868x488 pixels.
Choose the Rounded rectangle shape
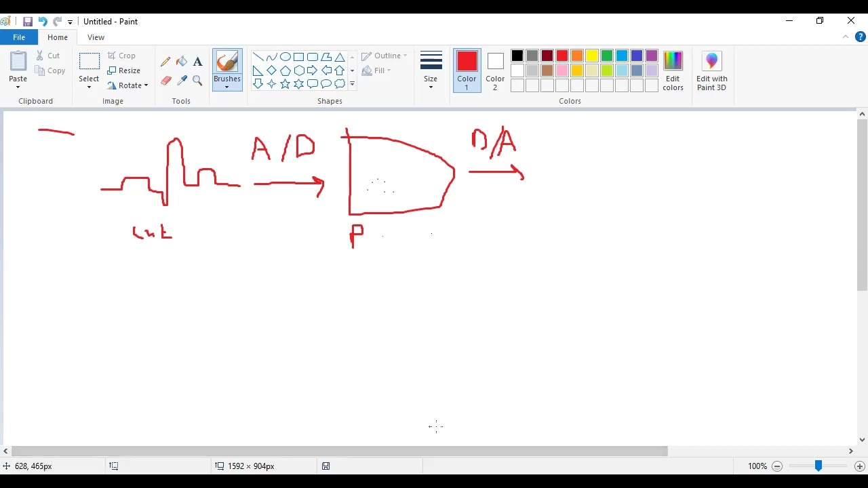coord(312,57)
